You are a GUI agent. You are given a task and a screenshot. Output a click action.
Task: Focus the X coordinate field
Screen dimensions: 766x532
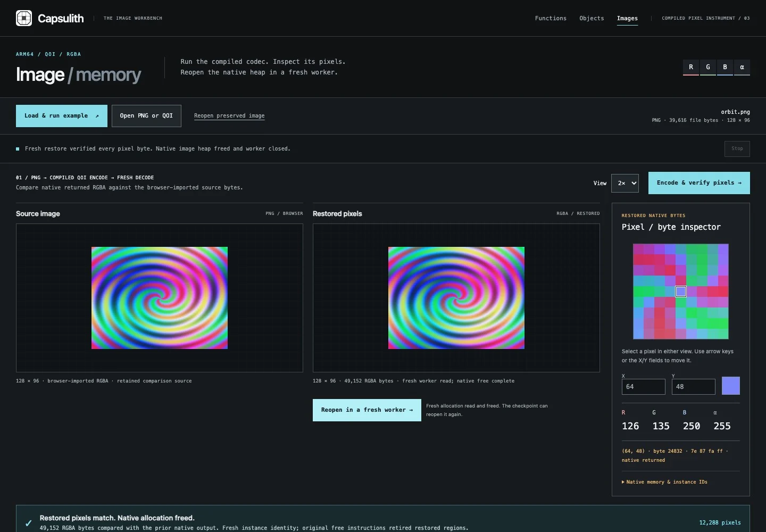point(644,387)
